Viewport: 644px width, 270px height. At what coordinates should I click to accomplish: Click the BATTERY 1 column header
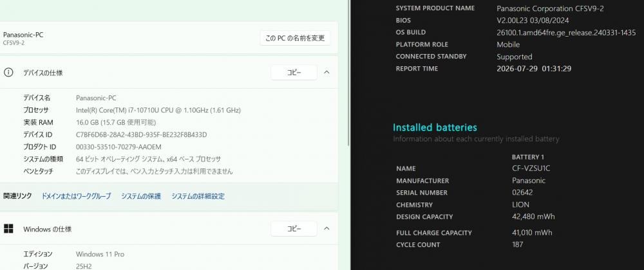coord(528,157)
